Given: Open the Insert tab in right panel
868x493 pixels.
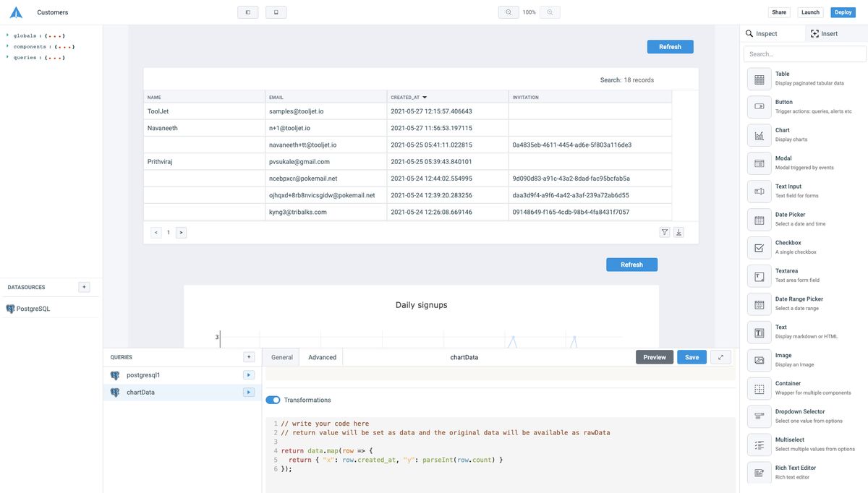Looking at the screenshot, I should [824, 33].
